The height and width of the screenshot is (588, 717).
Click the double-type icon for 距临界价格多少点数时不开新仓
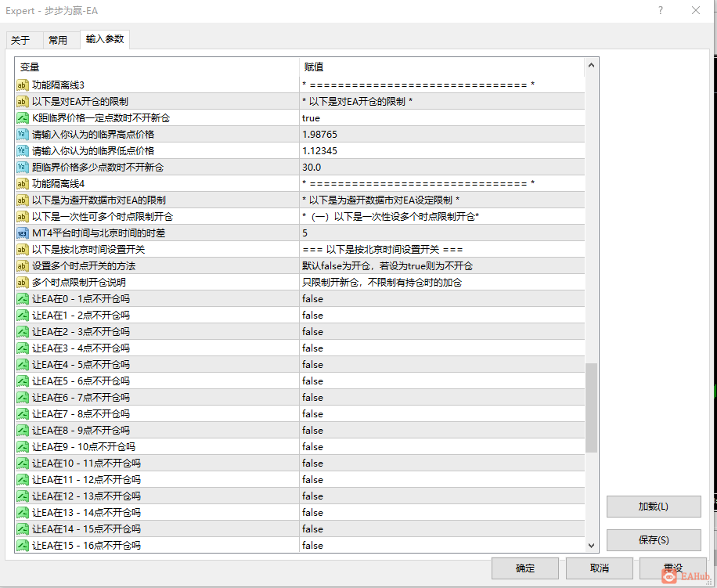[x=23, y=168]
